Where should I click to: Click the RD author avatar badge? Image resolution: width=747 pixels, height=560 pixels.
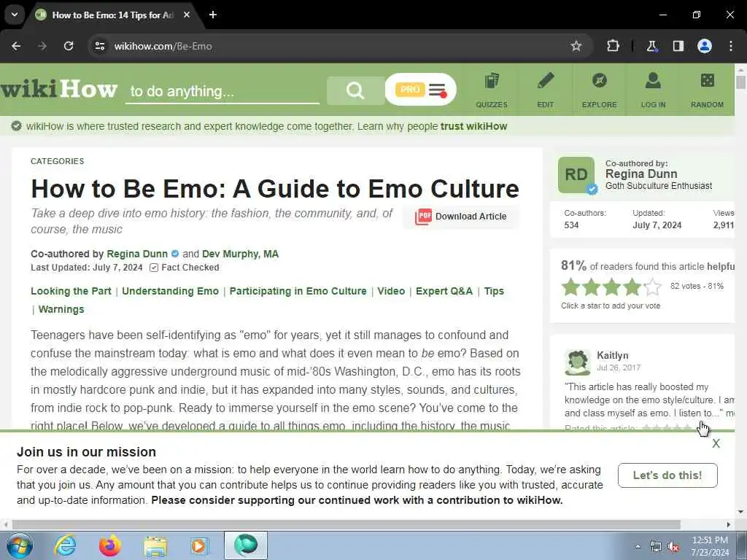pos(576,175)
